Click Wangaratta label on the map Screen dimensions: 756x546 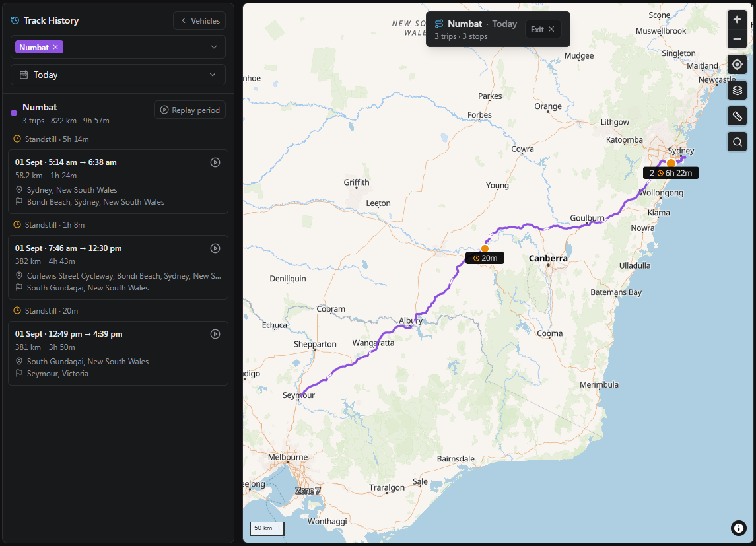373,343
